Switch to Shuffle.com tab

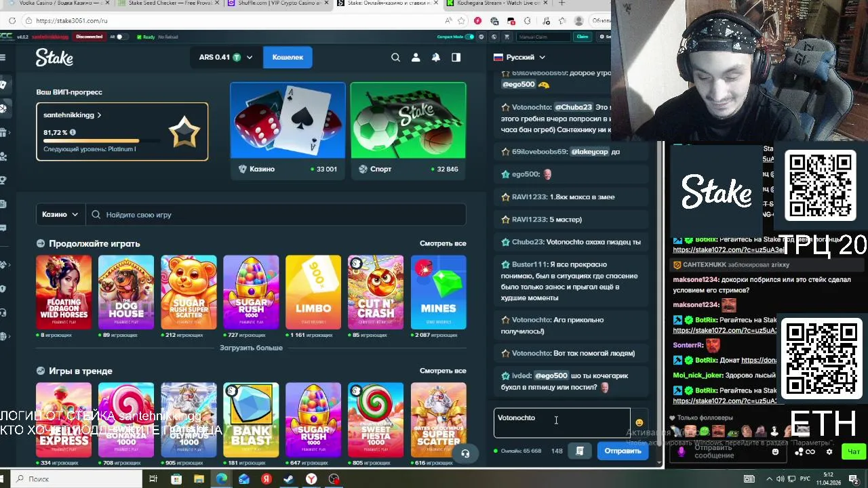pos(277,3)
